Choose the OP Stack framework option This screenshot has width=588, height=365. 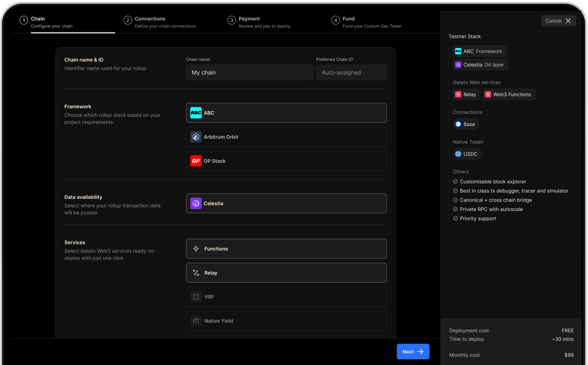click(286, 161)
